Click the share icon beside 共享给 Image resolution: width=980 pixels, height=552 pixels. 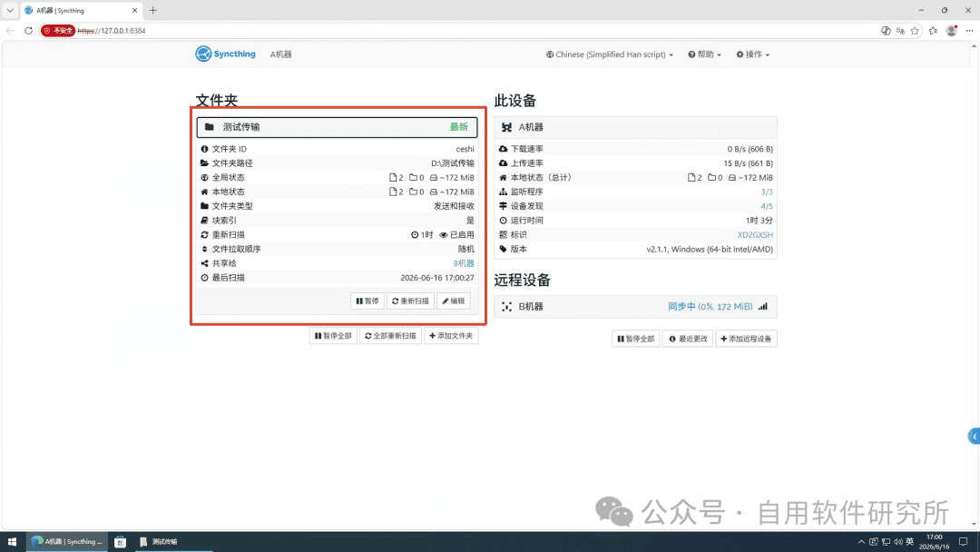[x=204, y=263]
